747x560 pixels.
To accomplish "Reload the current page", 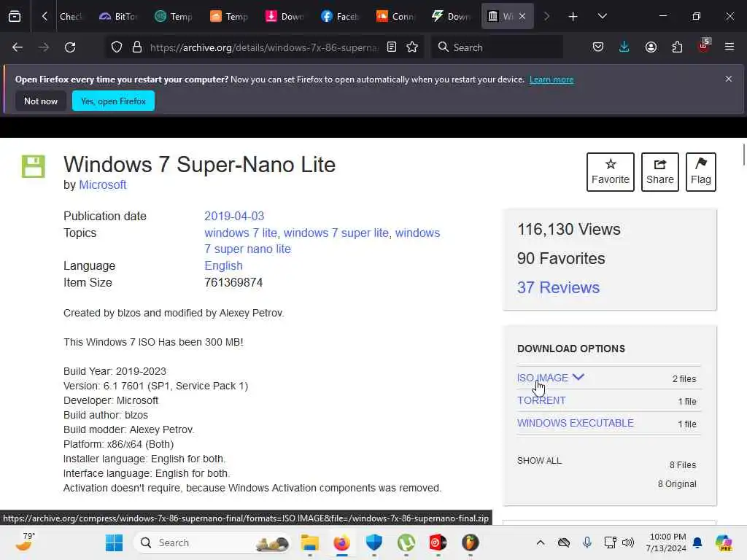I will pyautogui.click(x=70, y=47).
